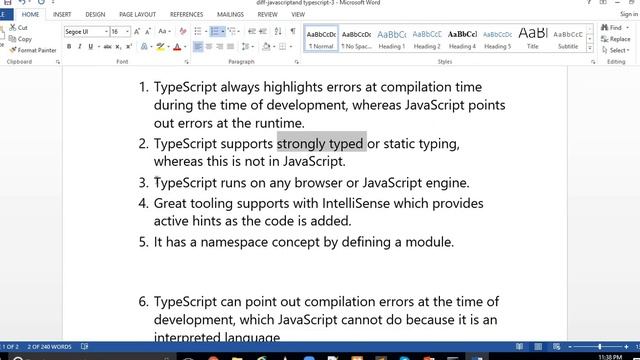Increase paragraph indent

tap(263, 31)
